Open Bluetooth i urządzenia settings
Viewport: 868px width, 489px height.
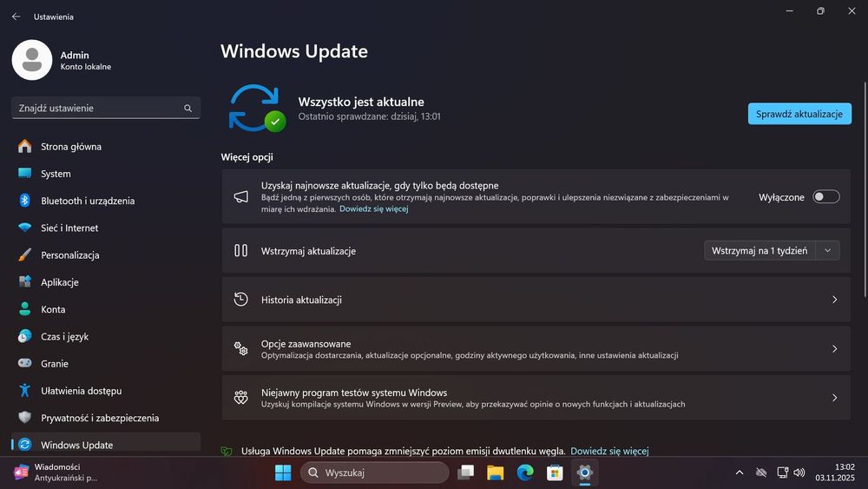pos(106,201)
